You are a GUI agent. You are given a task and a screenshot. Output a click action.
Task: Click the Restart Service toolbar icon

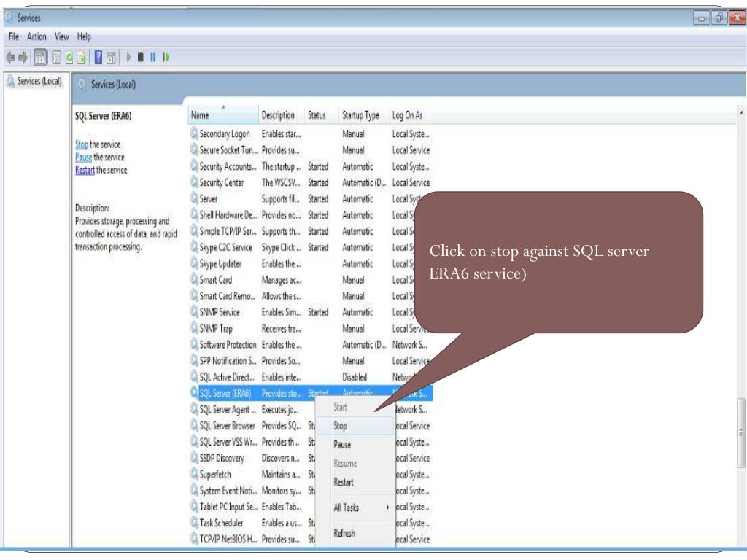click(166, 57)
